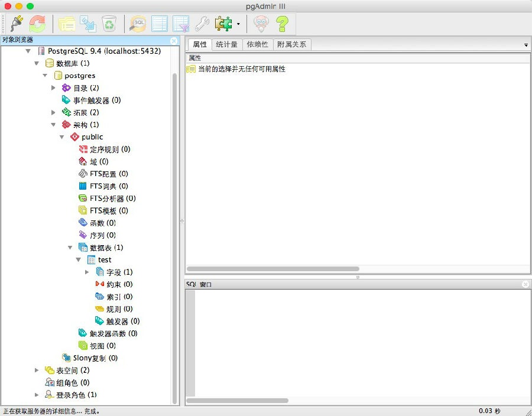
Task: Select the FTS配置 (0) tree item
Action: tap(103, 174)
